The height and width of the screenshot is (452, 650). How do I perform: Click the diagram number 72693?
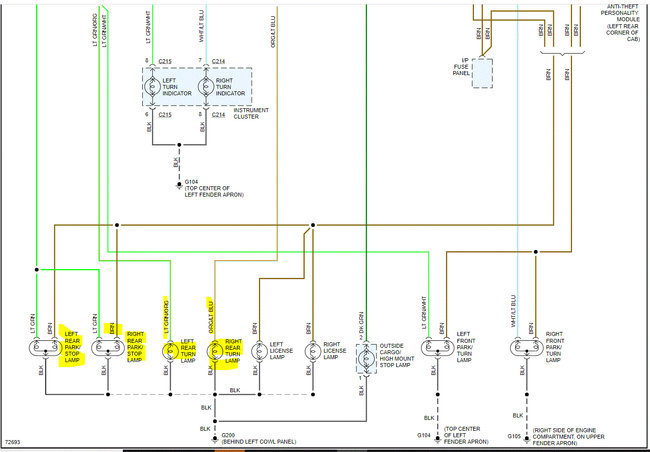[12, 442]
